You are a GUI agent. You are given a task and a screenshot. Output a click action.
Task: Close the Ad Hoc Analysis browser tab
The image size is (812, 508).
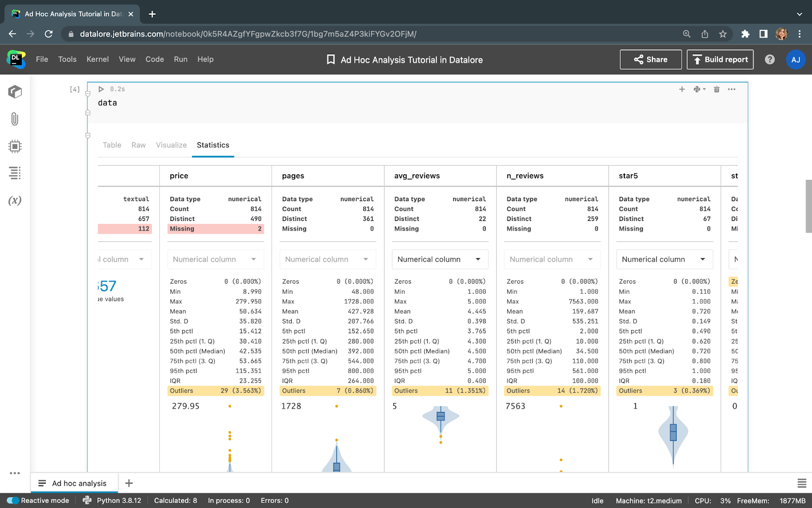pos(130,14)
